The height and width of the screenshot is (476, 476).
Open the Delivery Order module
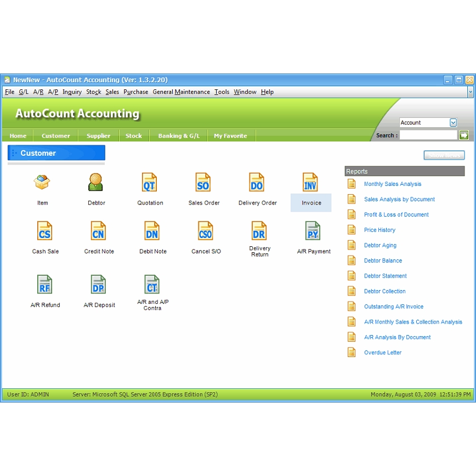(257, 183)
